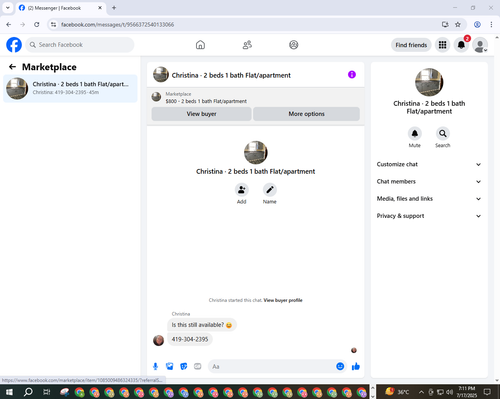
Task: Send a thumbs-up like
Action: coord(356,366)
